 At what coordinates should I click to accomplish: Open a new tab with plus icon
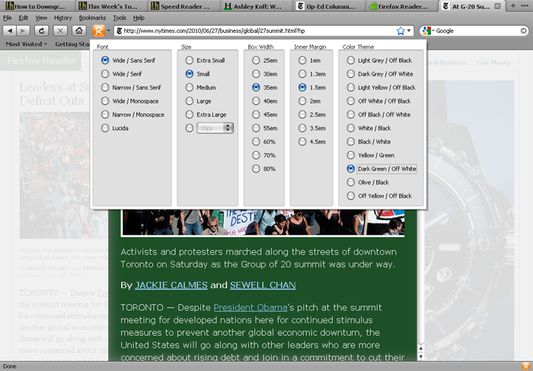[513, 6]
